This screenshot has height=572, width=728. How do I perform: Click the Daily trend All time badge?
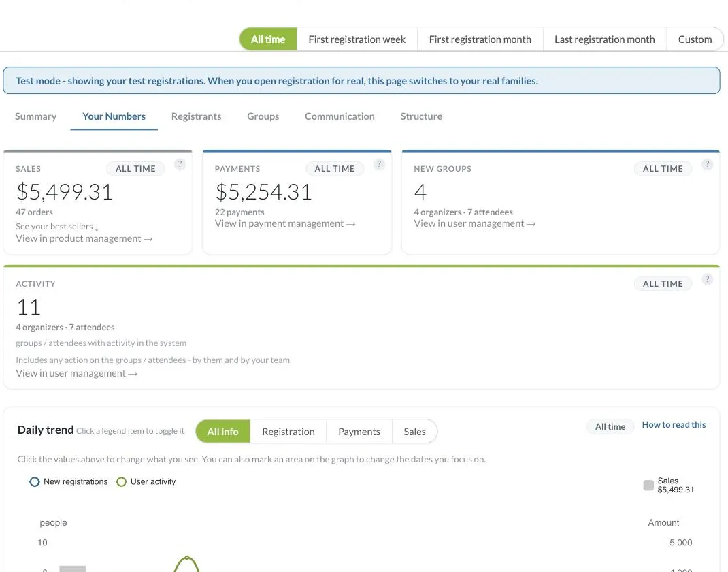610,426
